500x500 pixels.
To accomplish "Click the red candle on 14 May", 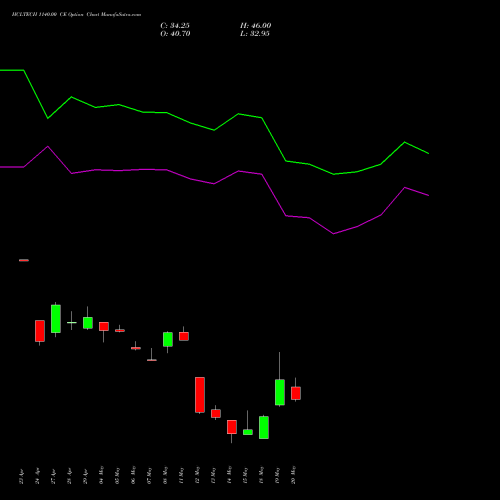I will point(232,427).
